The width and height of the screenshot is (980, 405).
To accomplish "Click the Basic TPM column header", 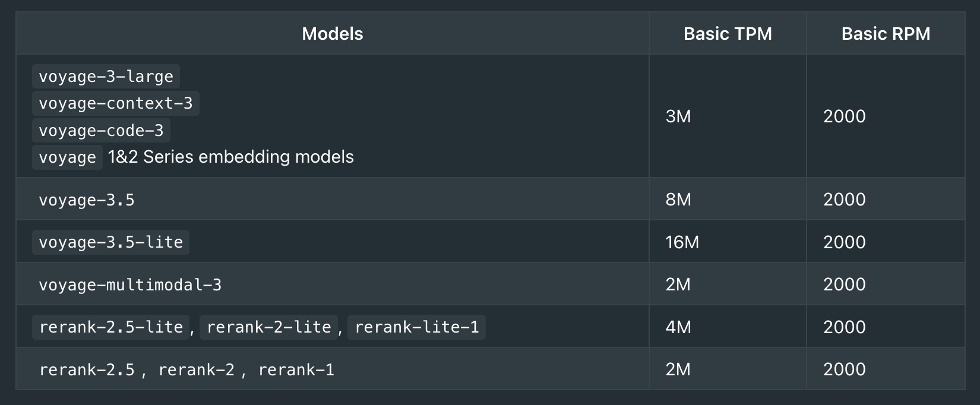I will click(x=728, y=33).
